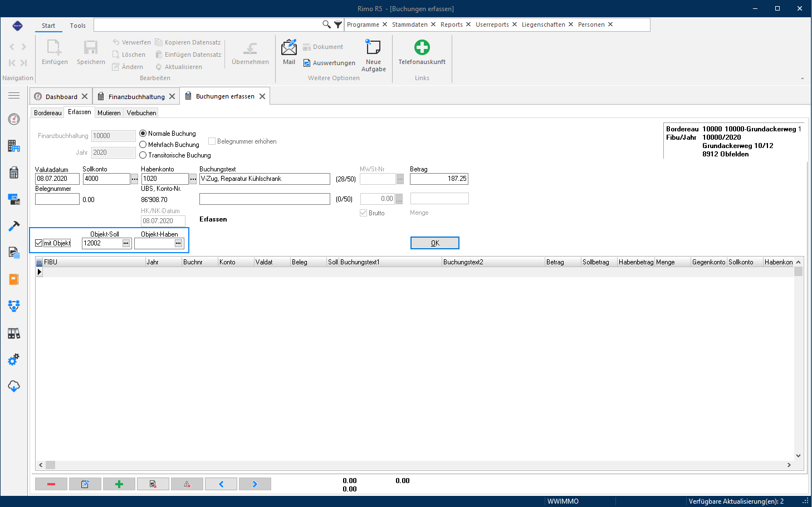The image size is (812, 507).
Task: Click the Valutadatum date field
Action: click(x=57, y=179)
